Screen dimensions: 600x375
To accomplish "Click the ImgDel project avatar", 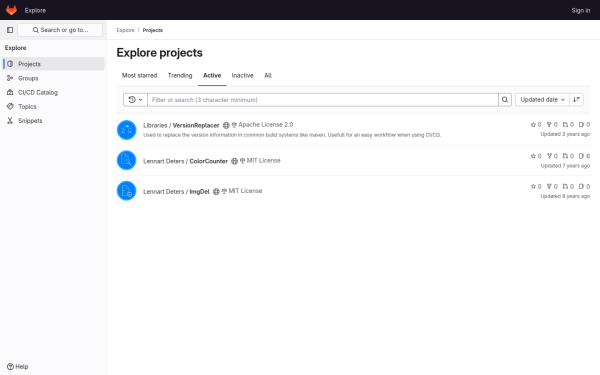I will 126,191.
